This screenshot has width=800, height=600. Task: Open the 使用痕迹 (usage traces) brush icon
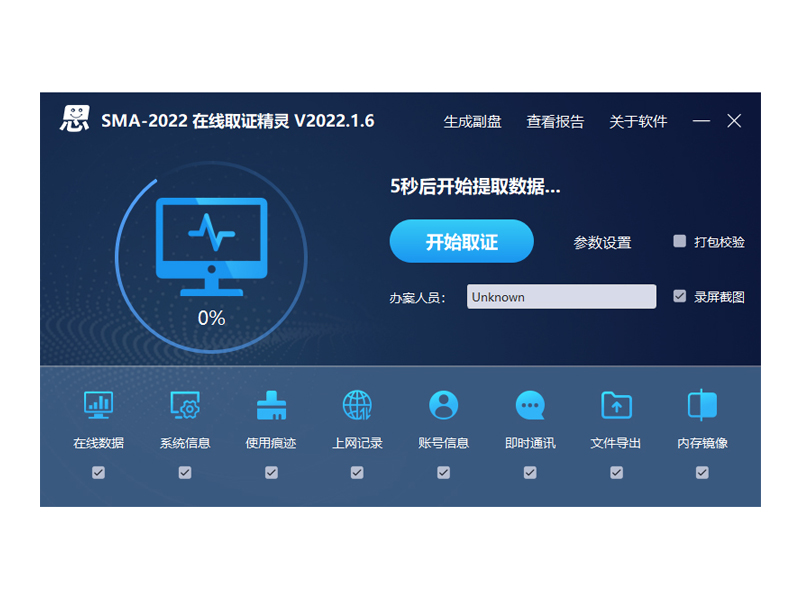[x=271, y=404]
